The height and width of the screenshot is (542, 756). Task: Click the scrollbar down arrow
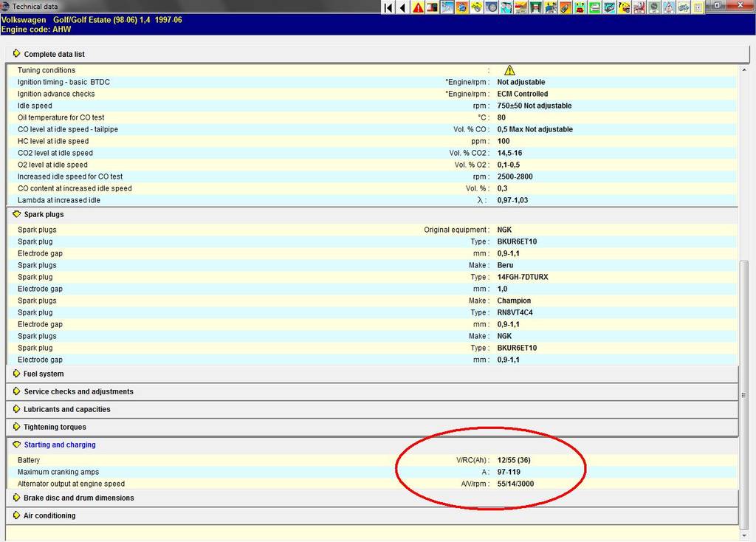[744, 535]
